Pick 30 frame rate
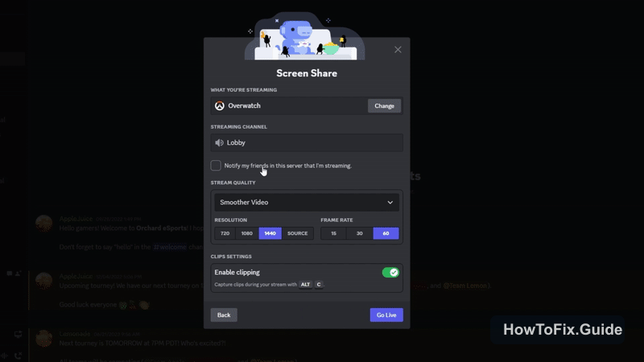This screenshot has width=644, height=362. [359, 233]
